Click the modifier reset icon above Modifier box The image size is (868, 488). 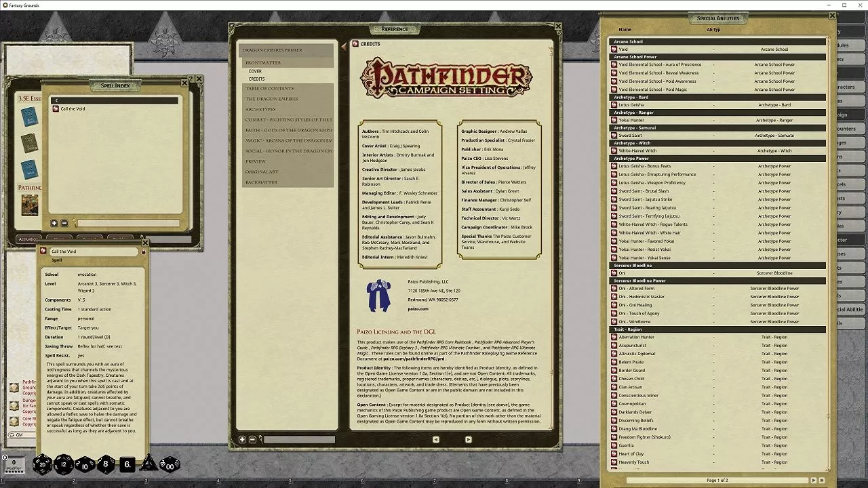pos(5,458)
